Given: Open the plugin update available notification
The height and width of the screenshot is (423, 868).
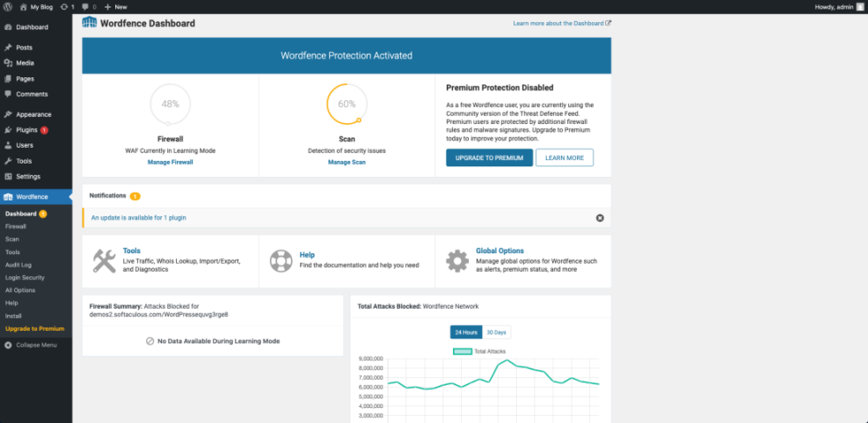Looking at the screenshot, I should pos(138,217).
